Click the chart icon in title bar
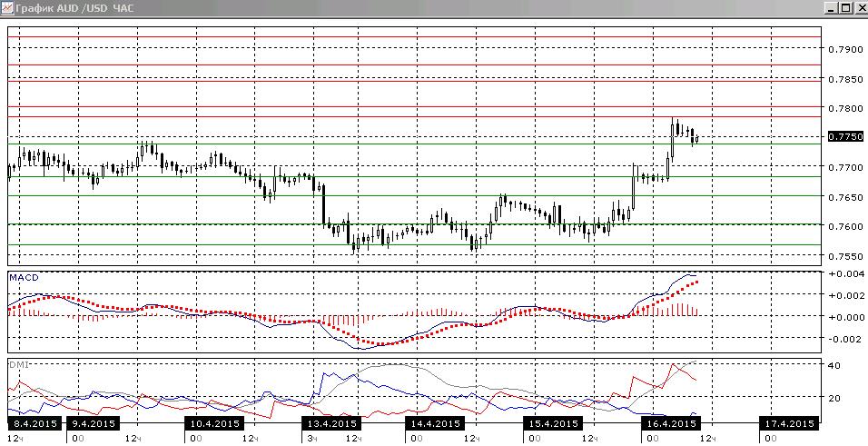868x446 pixels. point(6,8)
